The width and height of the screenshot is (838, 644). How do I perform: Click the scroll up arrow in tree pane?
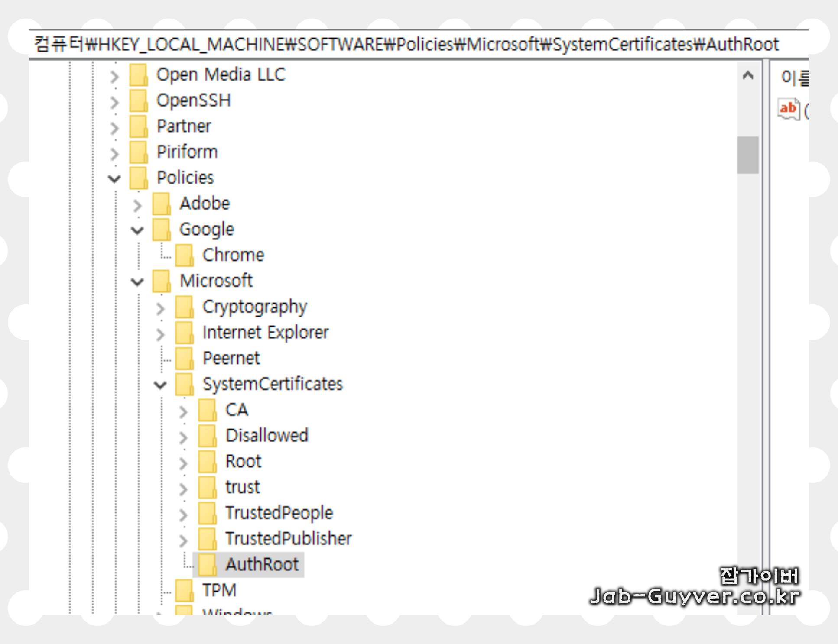(x=747, y=76)
